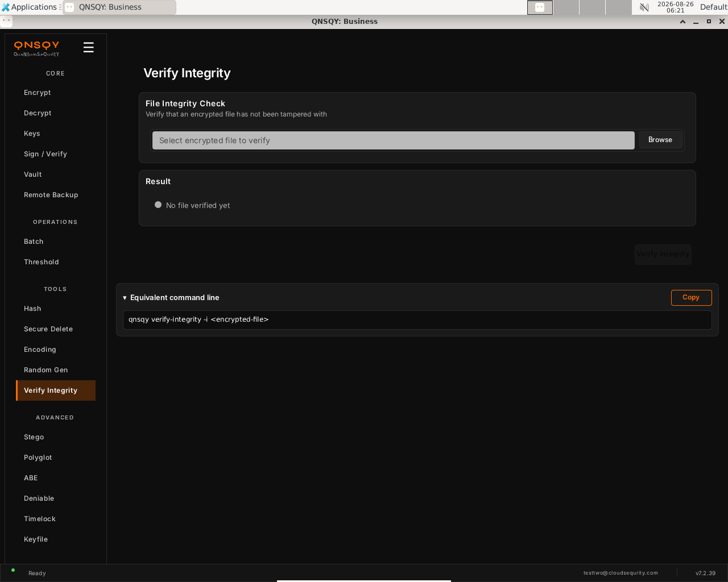
Task: Select Verify Integrity in sidebar
Action: (56, 390)
